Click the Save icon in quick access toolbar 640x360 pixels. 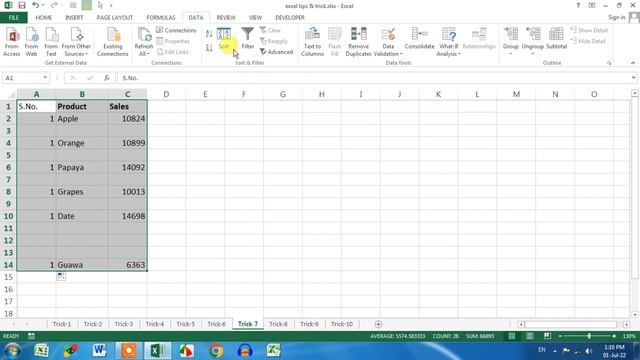[22, 5]
